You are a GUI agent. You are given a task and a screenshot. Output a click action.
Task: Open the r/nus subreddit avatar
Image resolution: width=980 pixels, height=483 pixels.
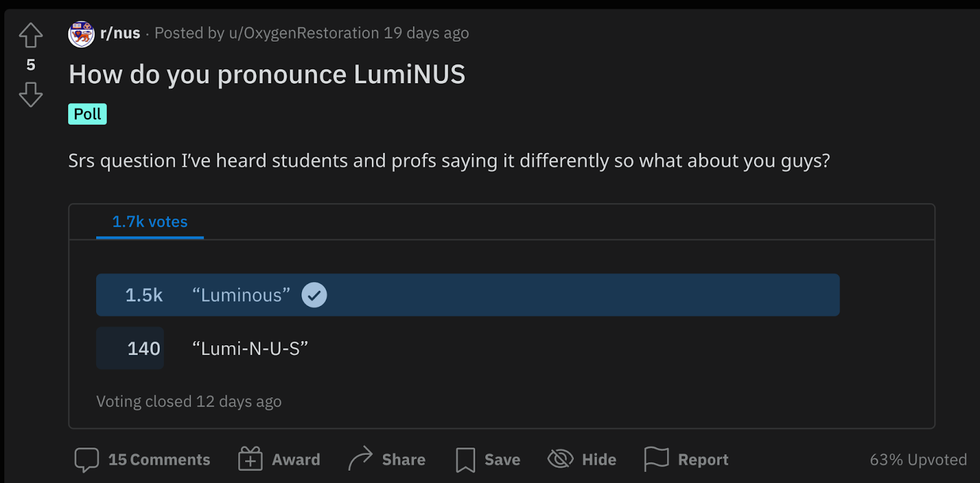pos(81,34)
